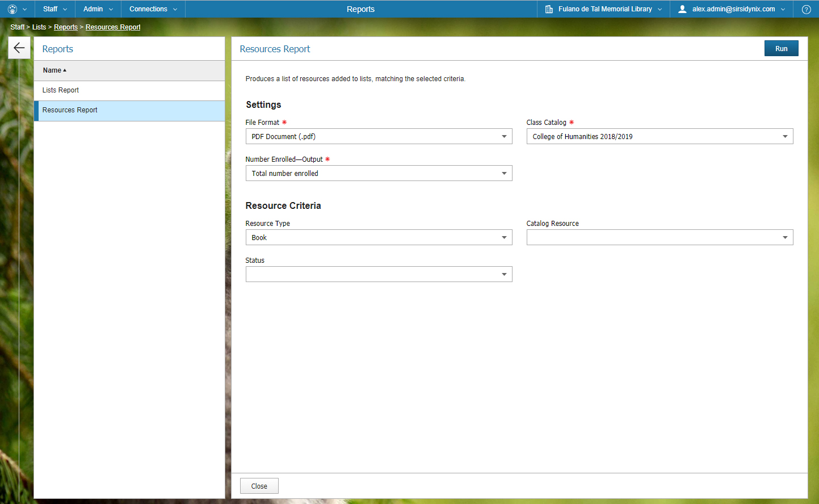Click the Reports breadcrumb link

pos(66,27)
